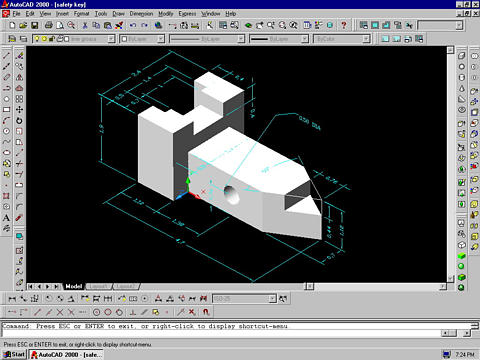Expand the dimension style ISO-25 dropdown
Screen dimensions: 480x360
tap(272, 299)
